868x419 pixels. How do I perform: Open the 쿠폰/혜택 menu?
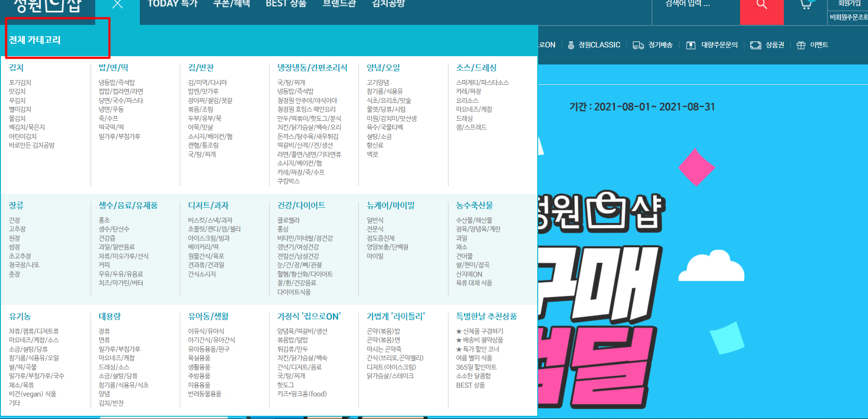pos(231,4)
